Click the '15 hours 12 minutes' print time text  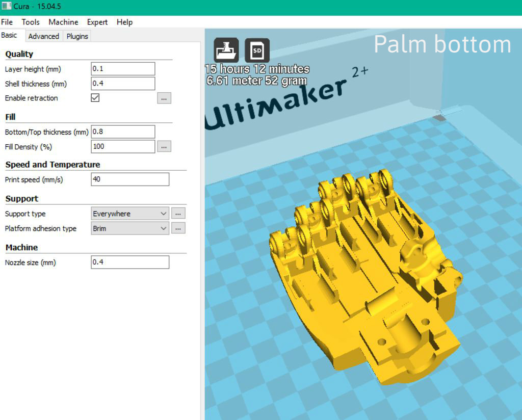coord(257,69)
